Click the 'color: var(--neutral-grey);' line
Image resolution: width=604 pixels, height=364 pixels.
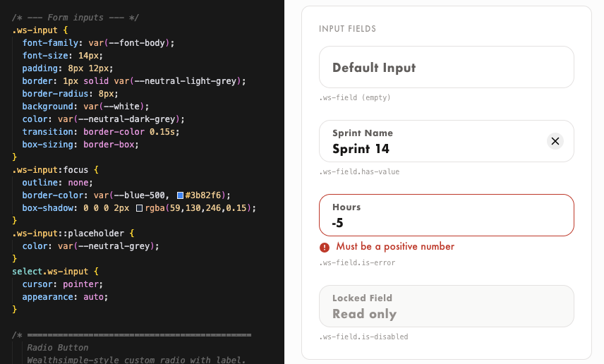tap(90, 246)
